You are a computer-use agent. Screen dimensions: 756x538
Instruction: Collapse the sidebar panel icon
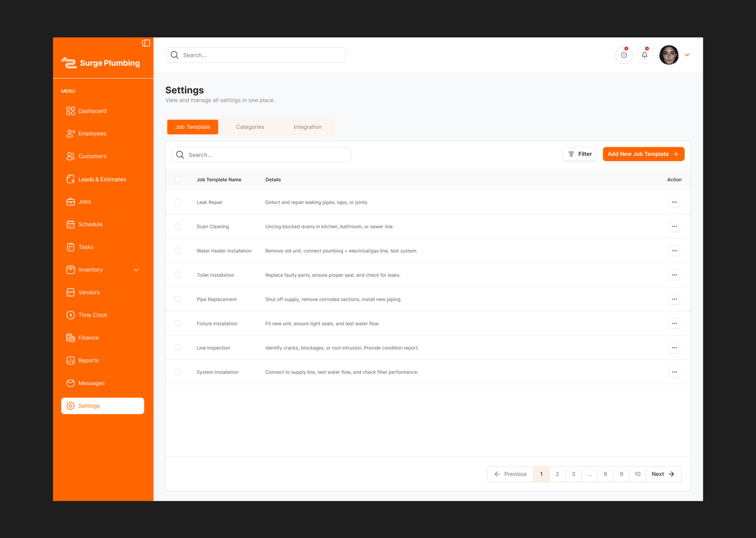[x=146, y=43]
